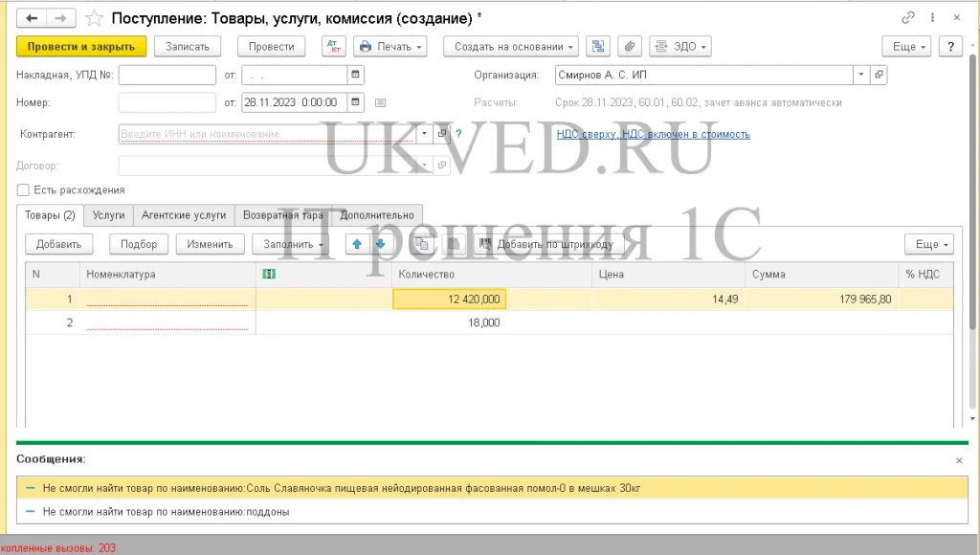
Task: Open calendar next to 28.11.2023 date
Action: coord(356,101)
